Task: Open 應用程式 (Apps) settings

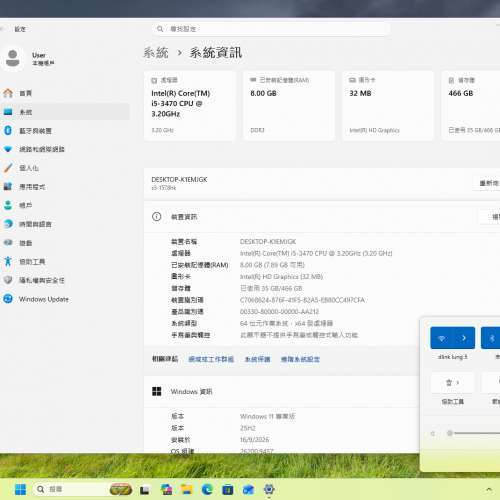Action: 65,187
